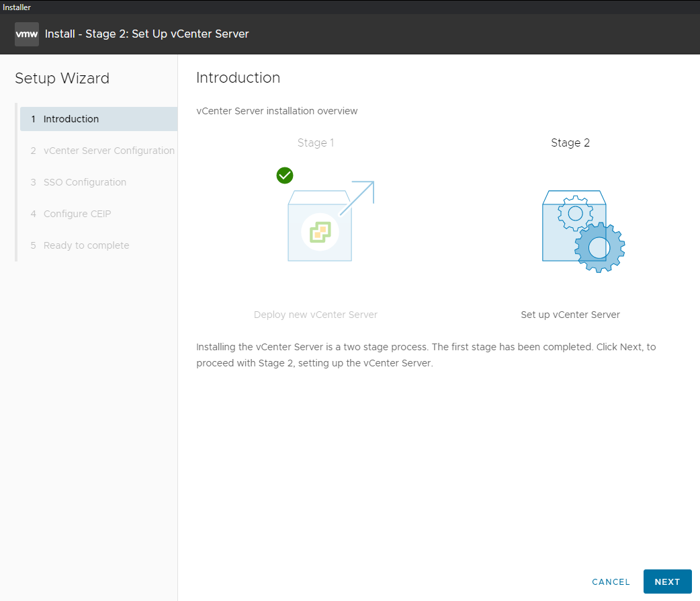Click the green checkmark above Stage 1
This screenshot has height=601, width=700.
(x=284, y=175)
